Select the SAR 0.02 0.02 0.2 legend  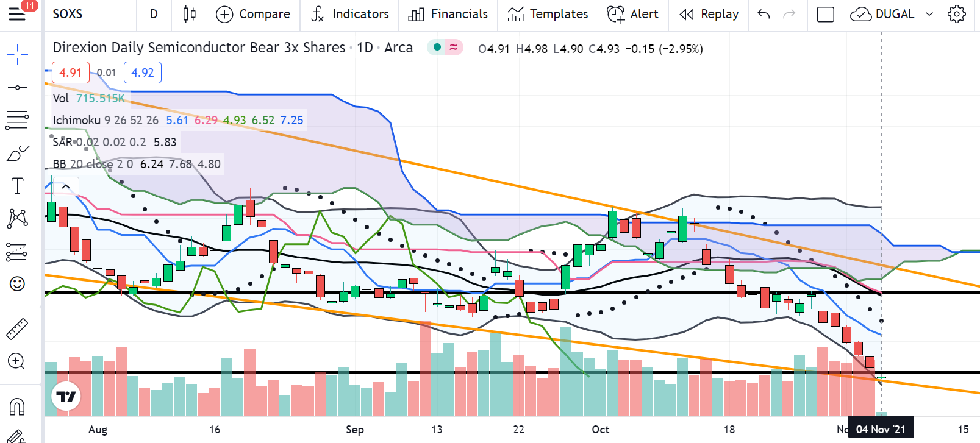[x=99, y=142]
